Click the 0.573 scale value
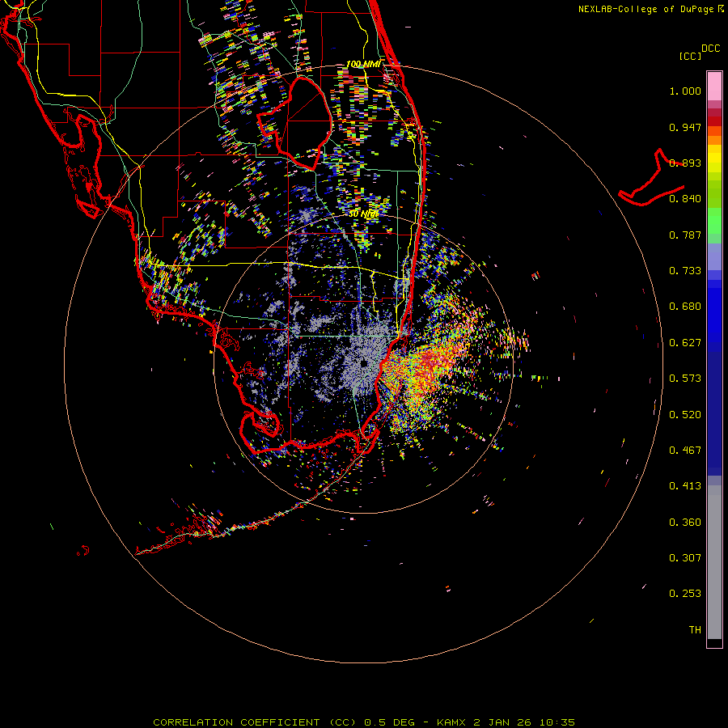The image size is (728, 728). (685, 379)
